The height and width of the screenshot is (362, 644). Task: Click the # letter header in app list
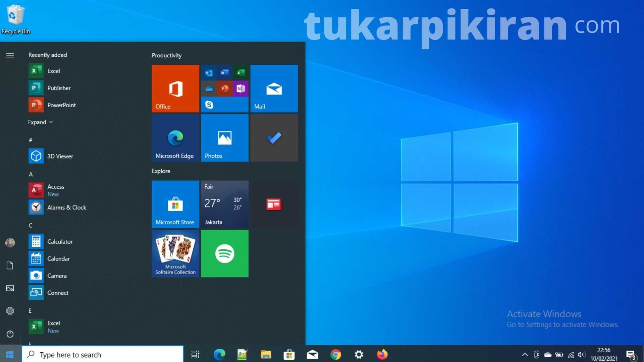tap(31, 140)
